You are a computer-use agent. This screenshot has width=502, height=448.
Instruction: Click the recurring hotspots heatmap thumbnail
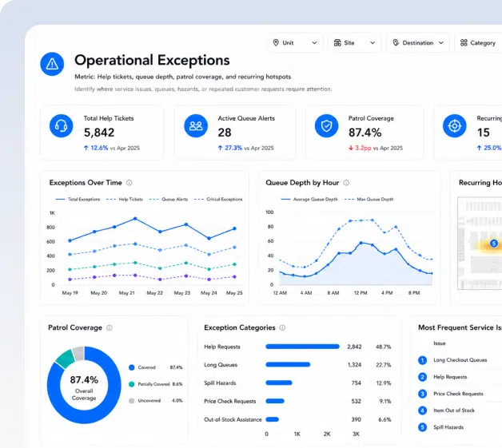point(480,244)
